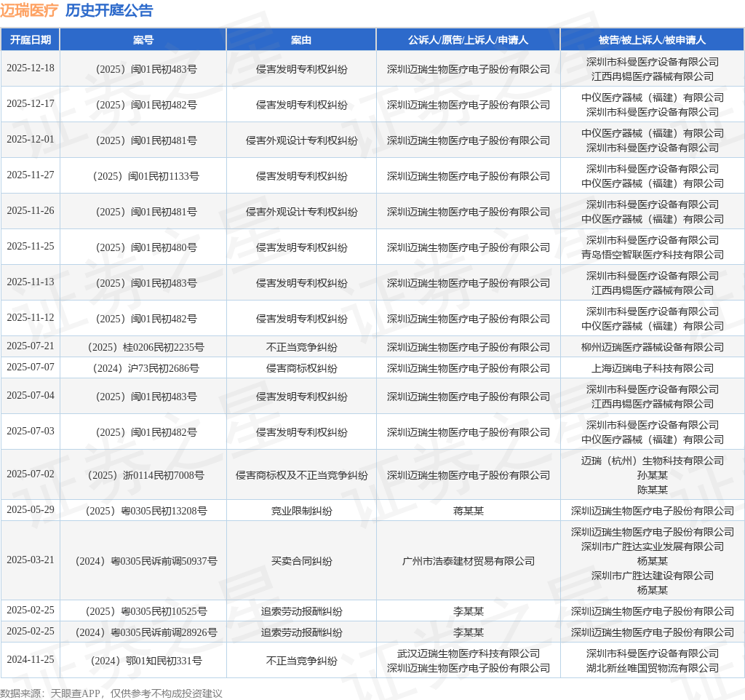The width and height of the screenshot is (745, 700).
Task: Click the date cell 2025-12-01
Action: 31,139
